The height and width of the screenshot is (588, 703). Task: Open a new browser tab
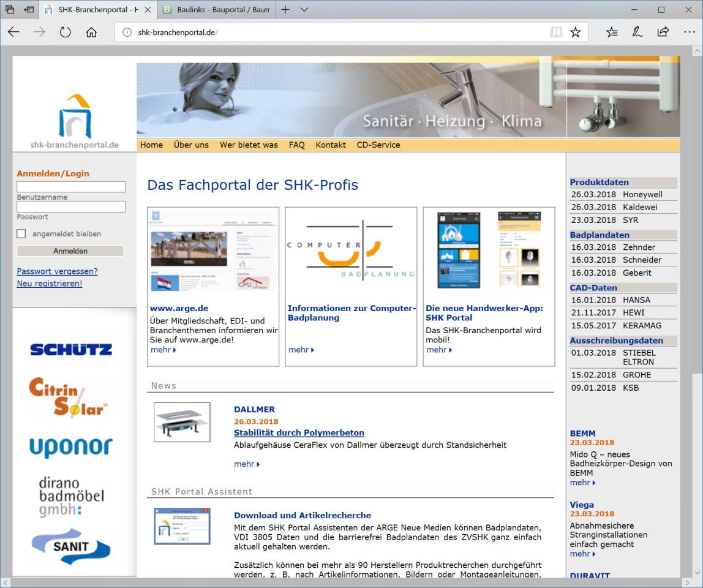[285, 9]
